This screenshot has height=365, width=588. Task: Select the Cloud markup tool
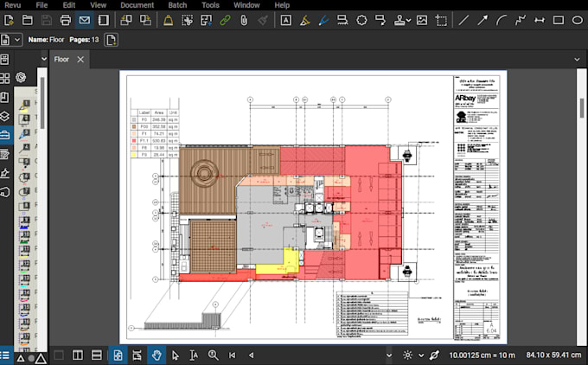[361, 20]
